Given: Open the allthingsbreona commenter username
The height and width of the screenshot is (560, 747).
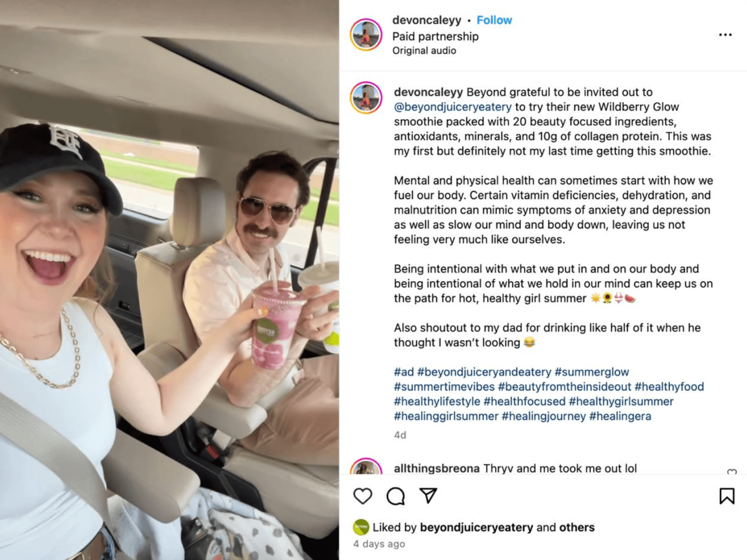Looking at the screenshot, I should pos(437,468).
